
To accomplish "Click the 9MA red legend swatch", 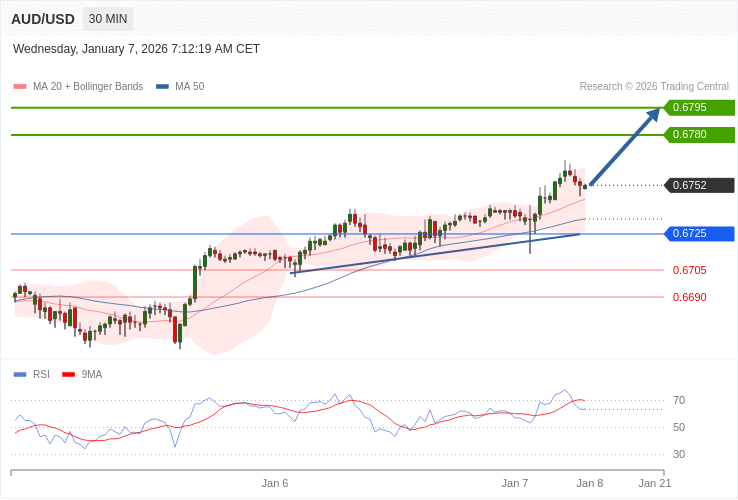I will click(x=68, y=375).
